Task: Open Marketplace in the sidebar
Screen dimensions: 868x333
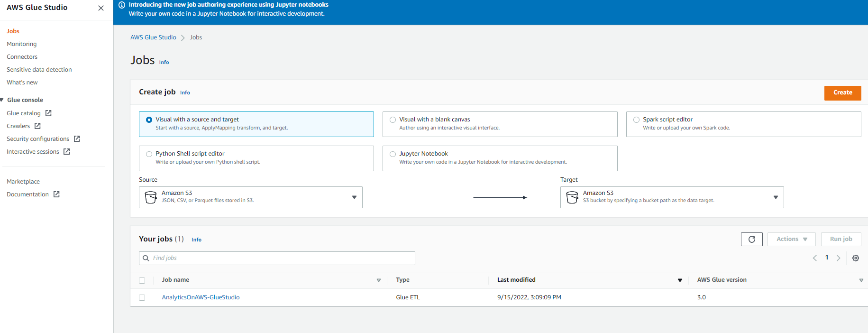Action: tap(23, 181)
